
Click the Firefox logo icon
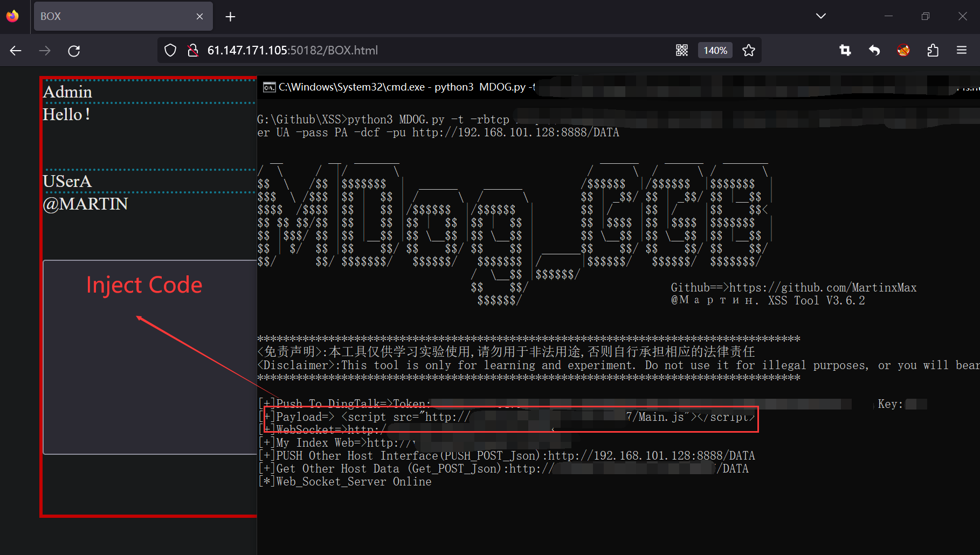click(x=12, y=16)
